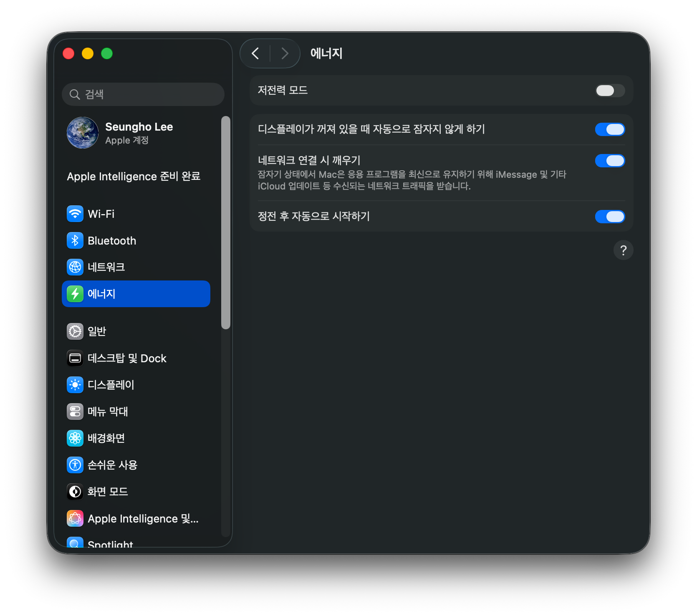
Task: Open 네트워크 settings via its globe icon
Action: pos(75,267)
